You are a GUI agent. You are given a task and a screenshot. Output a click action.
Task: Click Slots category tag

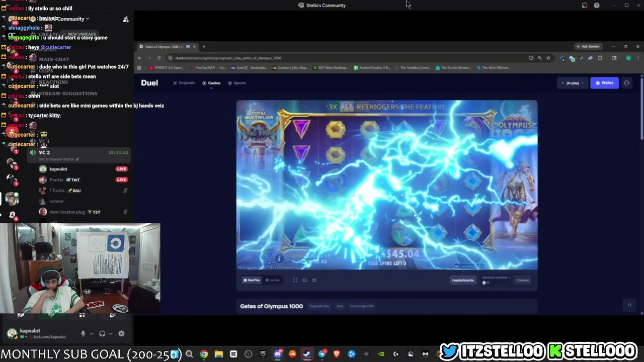point(340,306)
